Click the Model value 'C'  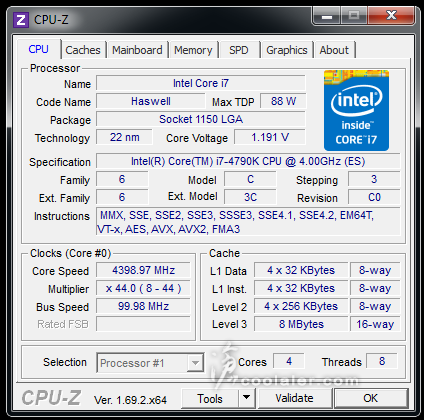tap(250, 179)
